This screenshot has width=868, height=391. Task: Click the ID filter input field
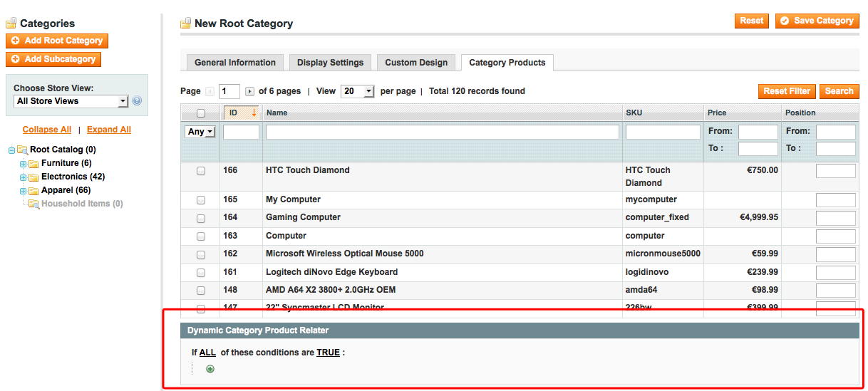[x=241, y=132]
